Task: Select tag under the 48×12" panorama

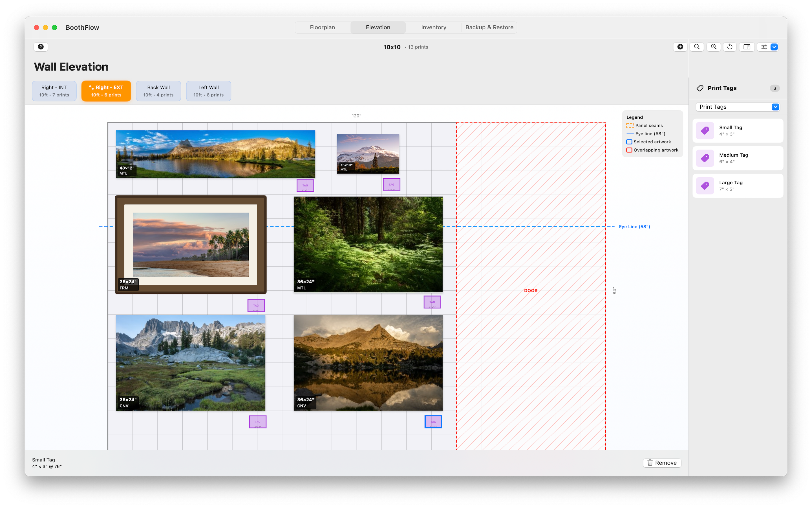Action: pyautogui.click(x=305, y=185)
